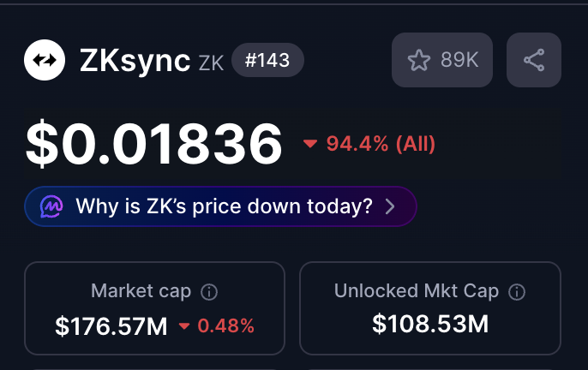Click the Unlocked Mkt Cap label text
The image size is (588, 370).
417,291
